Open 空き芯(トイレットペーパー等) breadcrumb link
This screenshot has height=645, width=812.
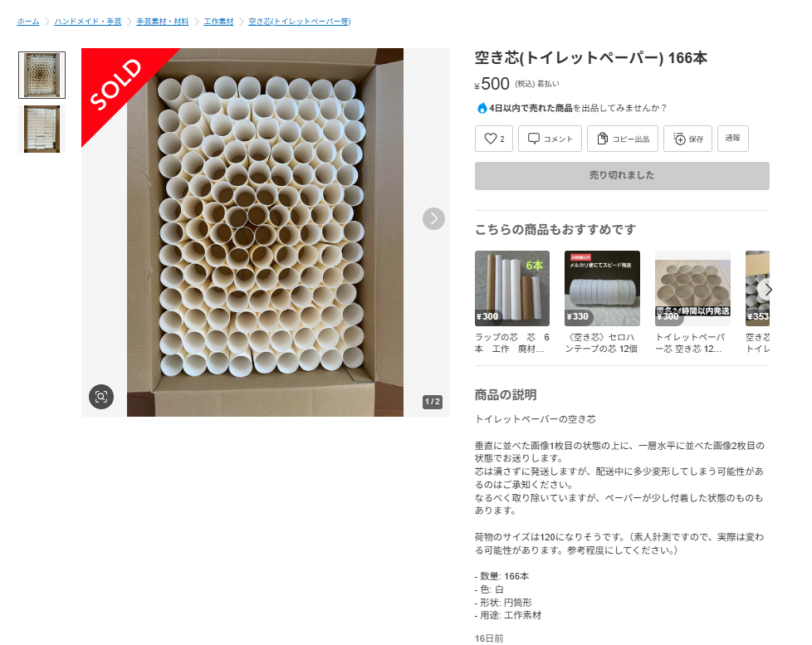point(300,22)
